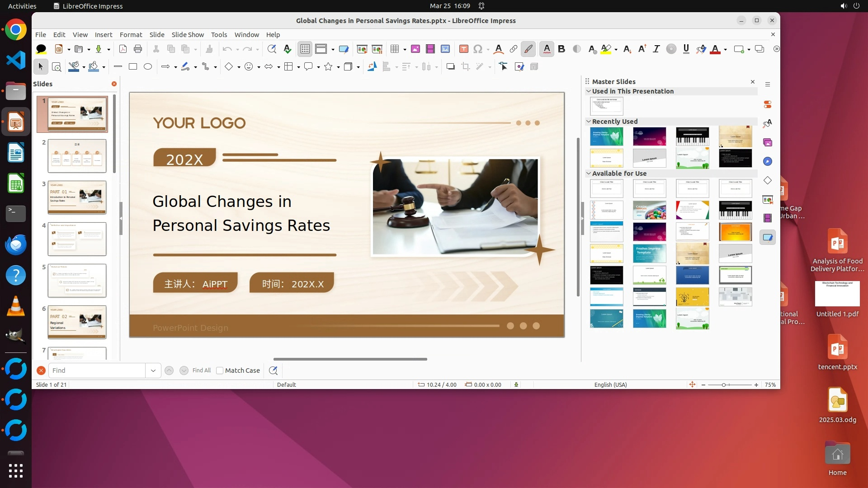Export directly as PDF
The height and width of the screenshot is (488, 868).
coord(123,49)
